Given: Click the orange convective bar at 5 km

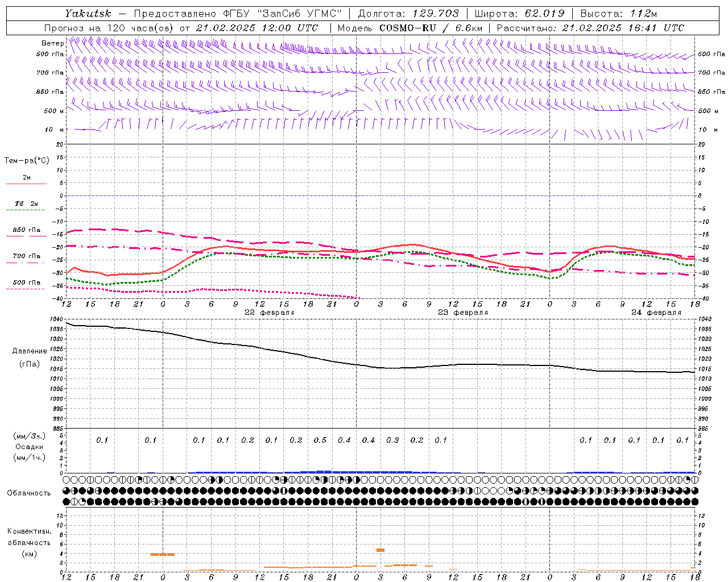Looking at the screenshot, I should click(x=380, y=550).
